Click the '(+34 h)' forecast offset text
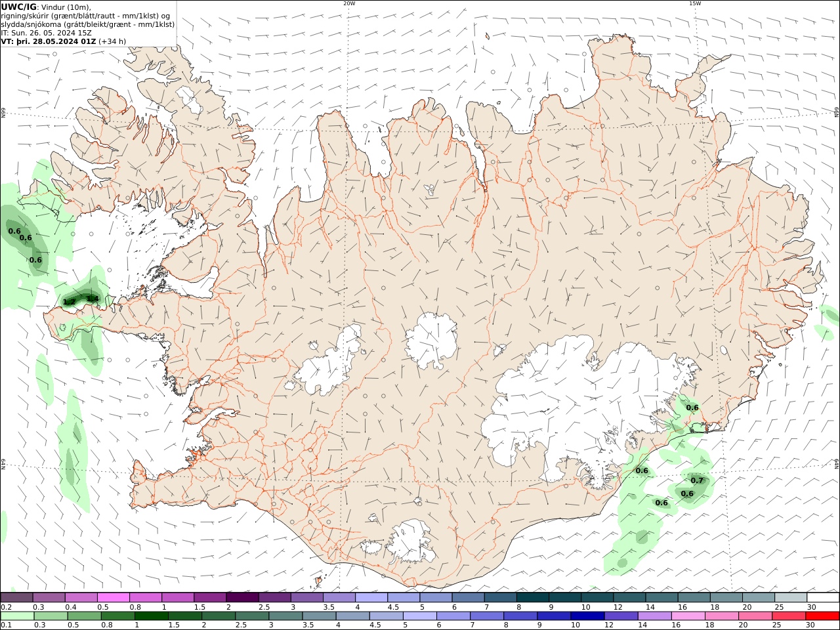This screenshot has height=630, width=840. click(112, 41)
